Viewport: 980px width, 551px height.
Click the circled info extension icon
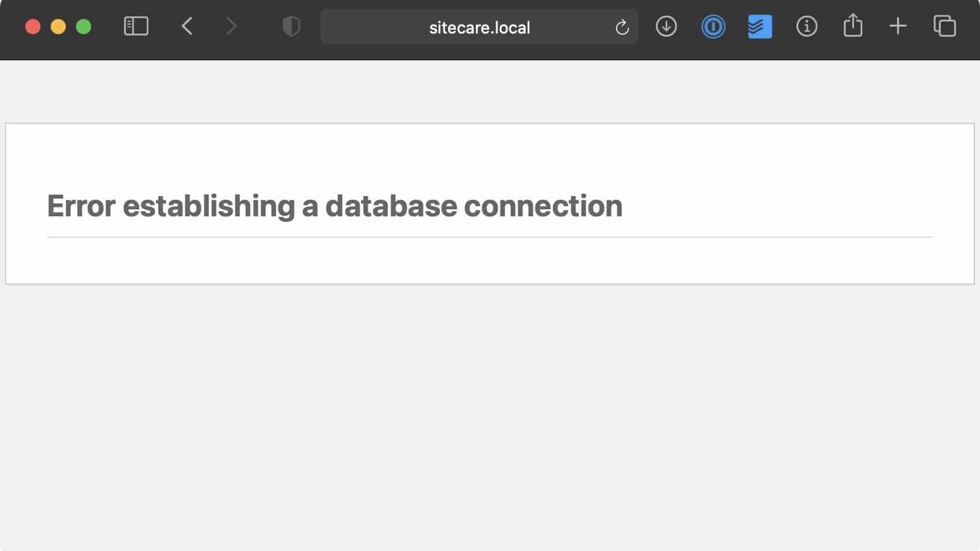pos(807,27)
